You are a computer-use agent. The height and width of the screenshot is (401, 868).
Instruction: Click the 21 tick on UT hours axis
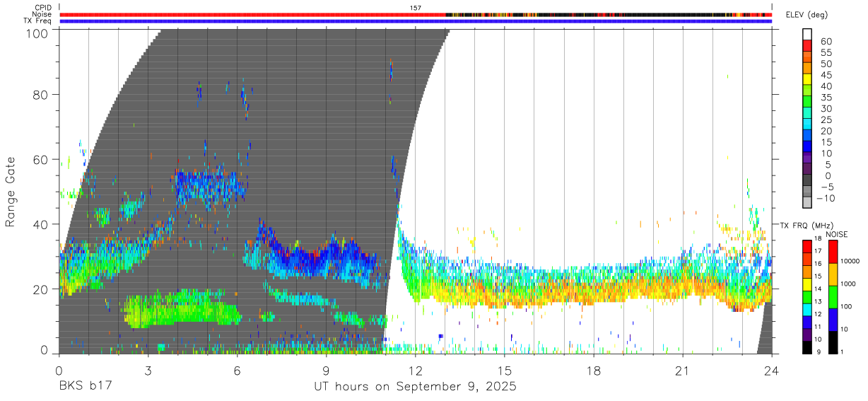(x=683, y=371)
